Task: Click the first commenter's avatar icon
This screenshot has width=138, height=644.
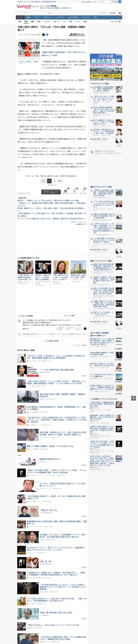Action: 19,320
